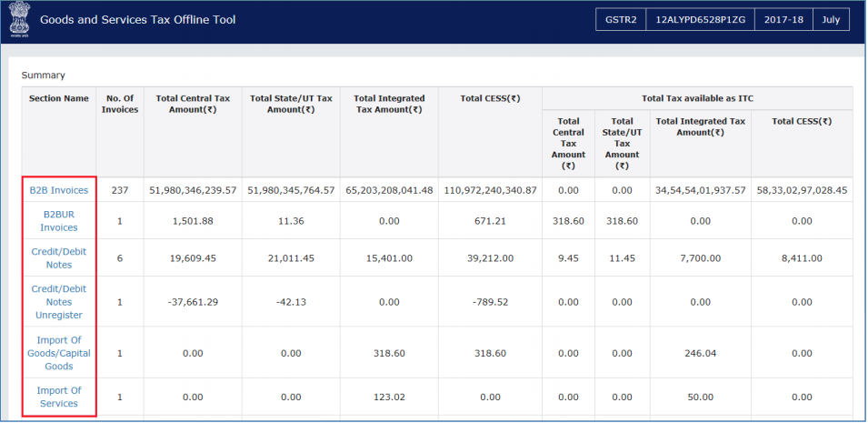This screenshot has width=868, height=423.
Task: Select Import Of Services value 123.02
Action: (x=389, y=397)
